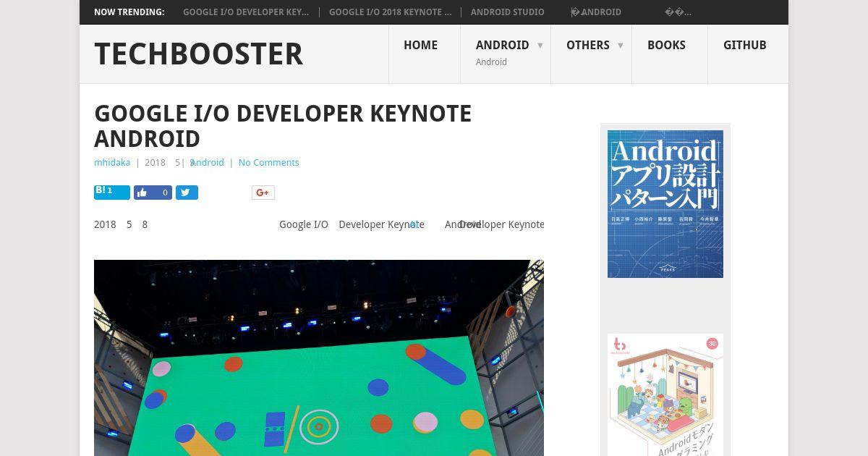Click the TECHBOOSTER site logo
This screenshot has width=868, height=456.
click(x=199, y=54)
